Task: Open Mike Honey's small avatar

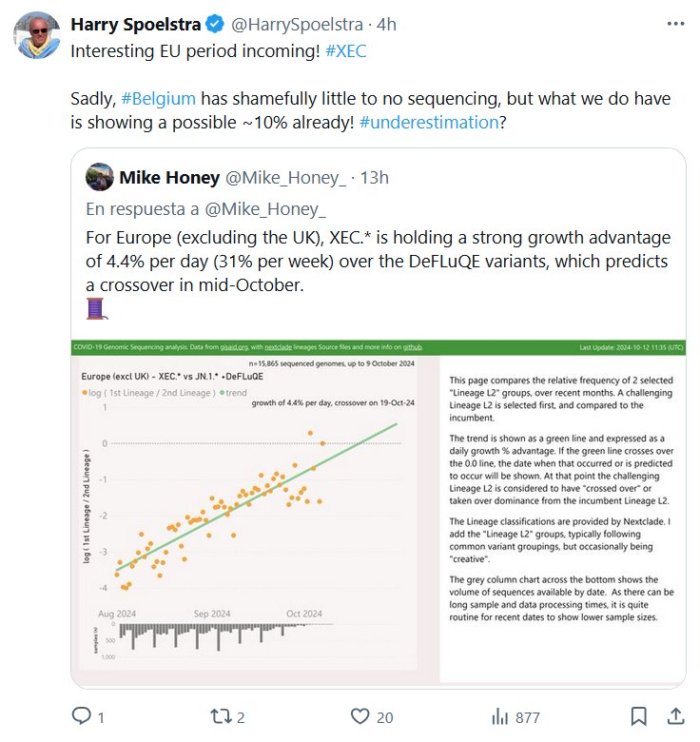Action: tap(100, 177)
